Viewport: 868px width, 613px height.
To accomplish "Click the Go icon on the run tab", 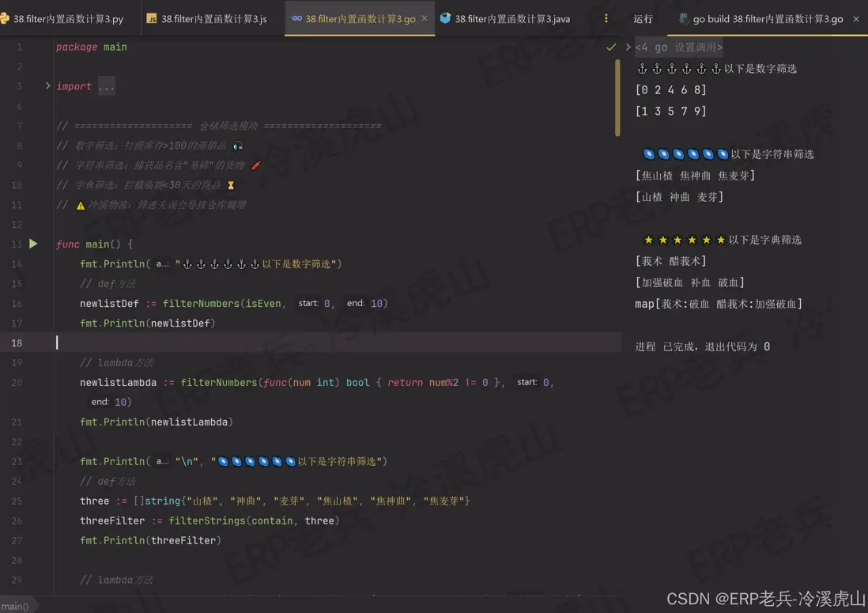I will click(684, 19).
